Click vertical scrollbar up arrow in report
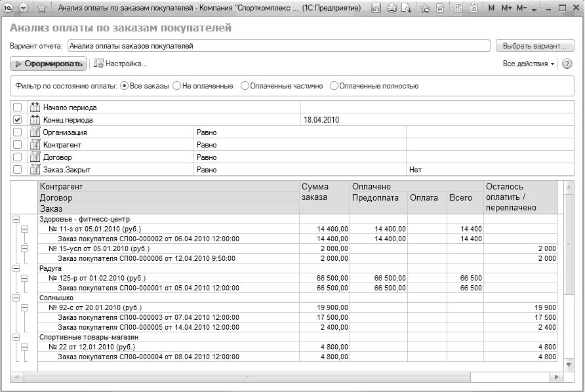 569,187
